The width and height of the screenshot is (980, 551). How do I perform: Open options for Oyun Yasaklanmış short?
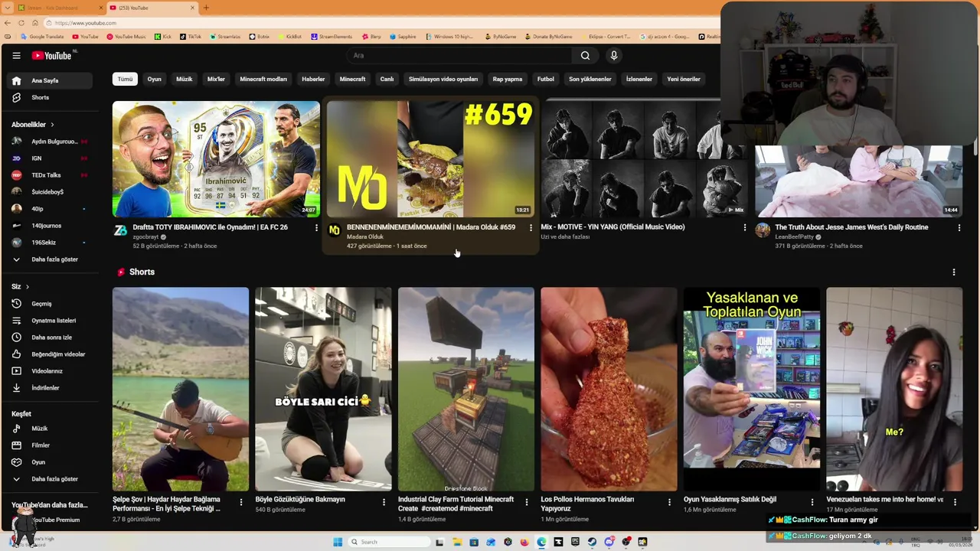tap(812, 502)
